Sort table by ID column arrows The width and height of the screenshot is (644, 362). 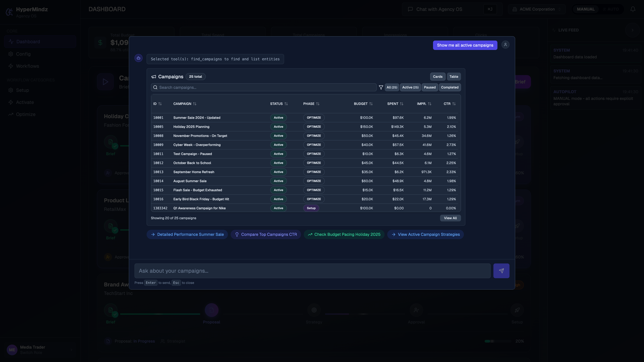(x=160, y=104)
